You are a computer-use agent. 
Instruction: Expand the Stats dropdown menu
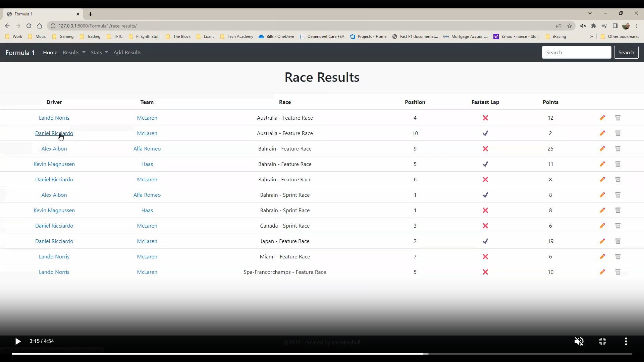click(99, 52)
